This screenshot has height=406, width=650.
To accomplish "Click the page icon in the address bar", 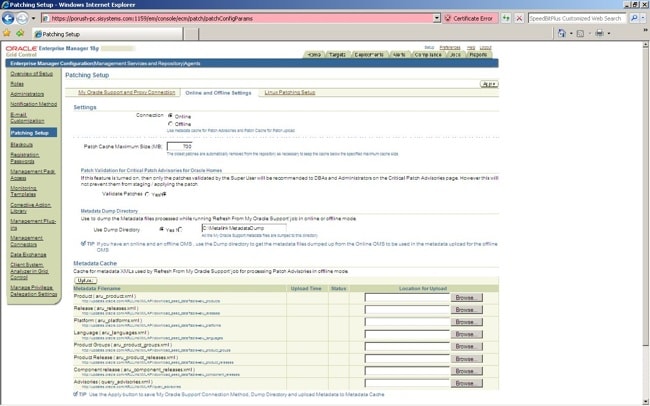I will click(x=46, y=18).
